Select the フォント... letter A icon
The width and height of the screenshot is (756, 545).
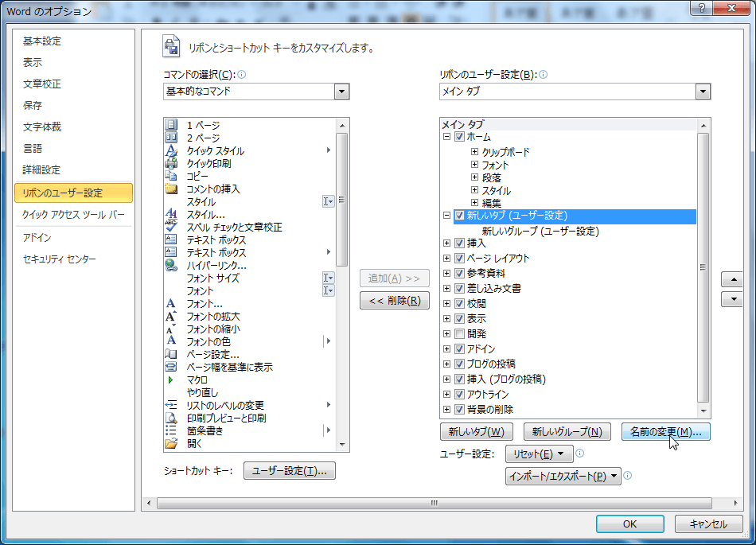point(171,304)
